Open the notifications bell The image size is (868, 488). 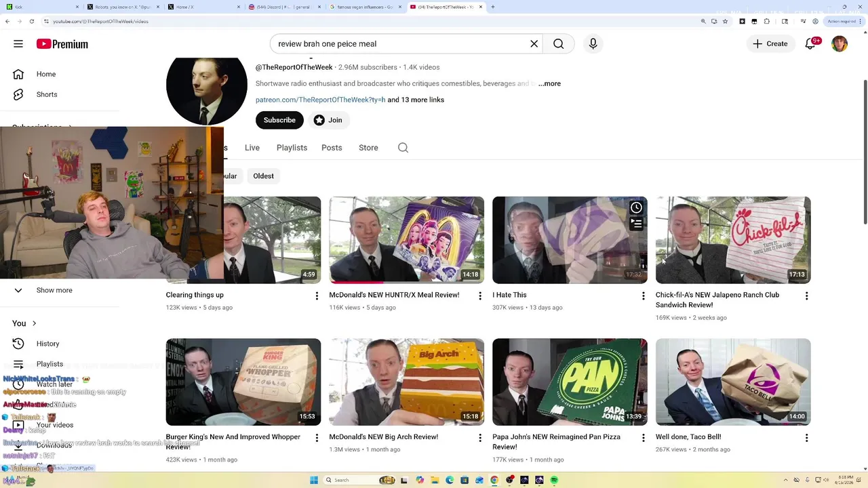point(810,44)
